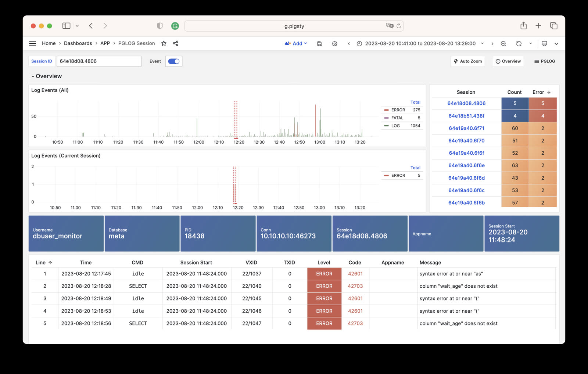
Task: Zoom out the time range
Action: click(503, 44)
